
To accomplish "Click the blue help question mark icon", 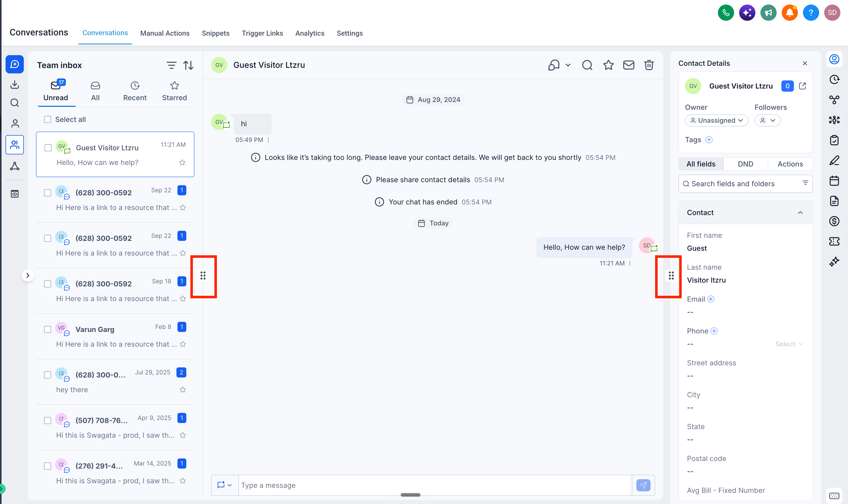I will pyautogui.click(x=811, y=13).
